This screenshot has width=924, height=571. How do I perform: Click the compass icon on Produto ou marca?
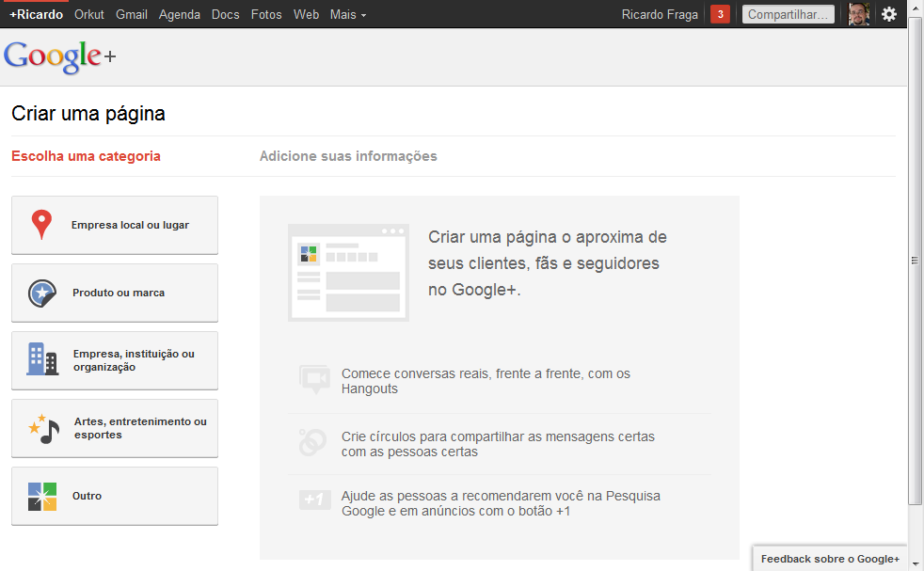tap(40, 293)
